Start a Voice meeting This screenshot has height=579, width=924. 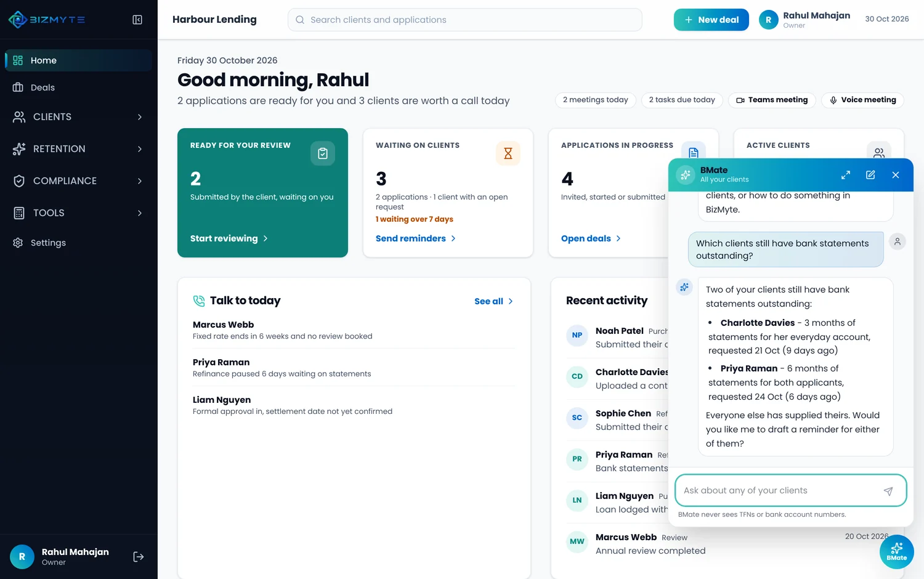click(x=862, y=100)
